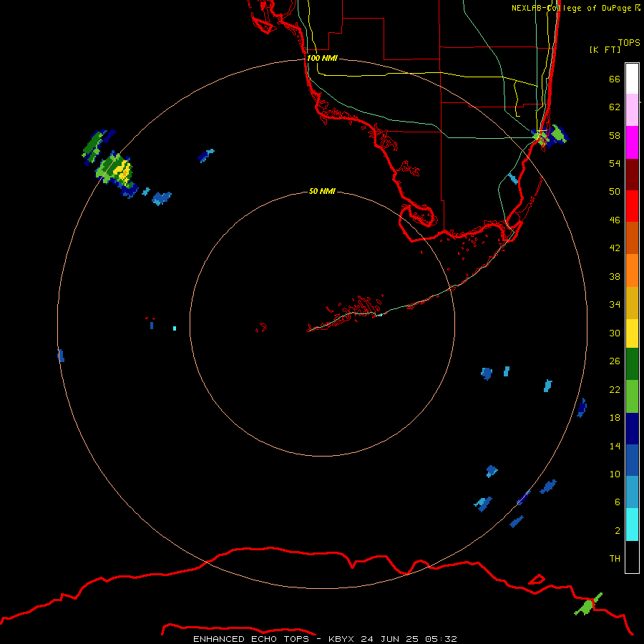Click the navy blue legend swatch

pos(632,429)
